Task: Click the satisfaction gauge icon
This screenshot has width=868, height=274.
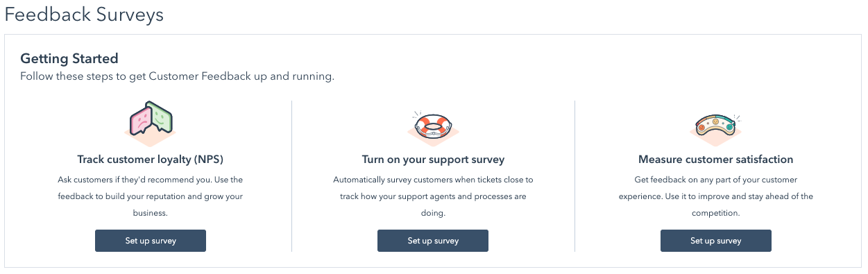Action: tap(716, 128)
